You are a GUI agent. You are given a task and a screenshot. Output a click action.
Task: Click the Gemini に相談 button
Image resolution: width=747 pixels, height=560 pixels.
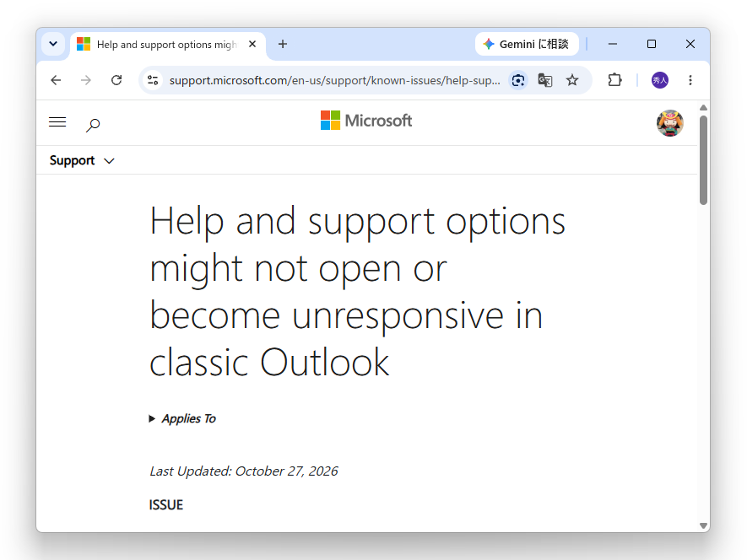pos(527,45)
